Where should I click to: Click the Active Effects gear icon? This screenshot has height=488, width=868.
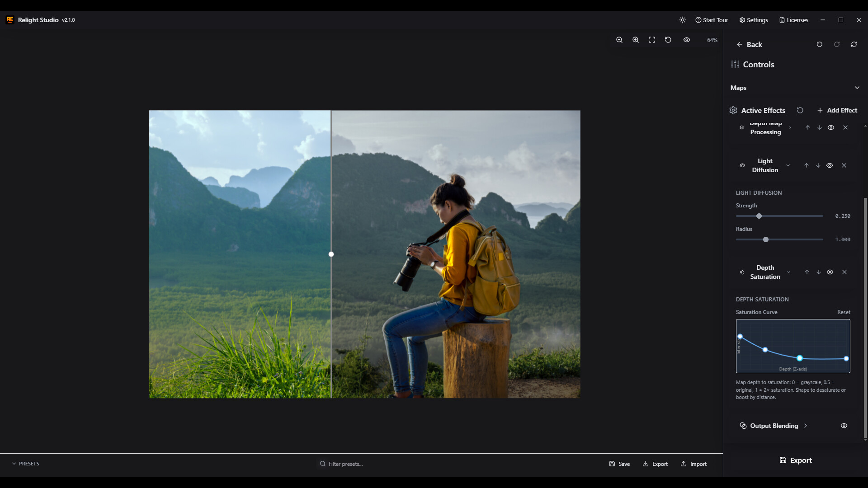(732, 110)
